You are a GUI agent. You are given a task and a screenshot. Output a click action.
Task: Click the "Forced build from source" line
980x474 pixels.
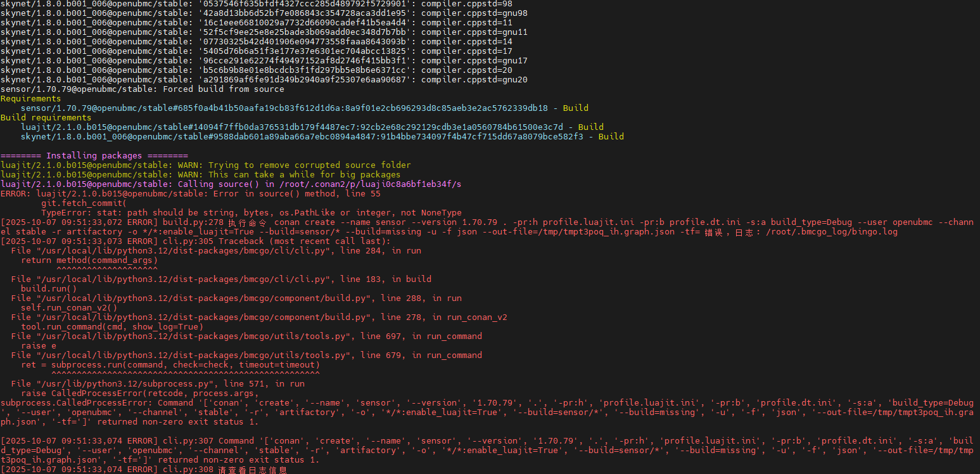click(x=223, y=89)
